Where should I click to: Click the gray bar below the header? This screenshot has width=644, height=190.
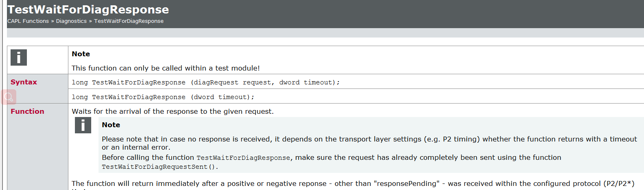coord(325,33)
